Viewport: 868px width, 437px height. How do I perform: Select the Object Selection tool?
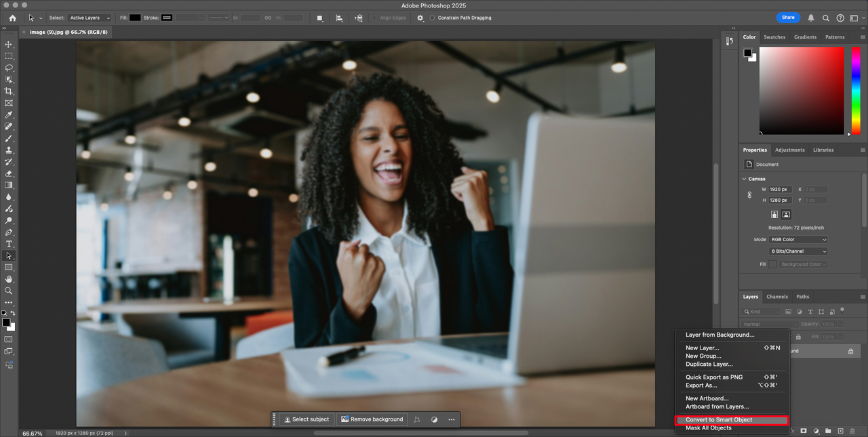[9, 79]
